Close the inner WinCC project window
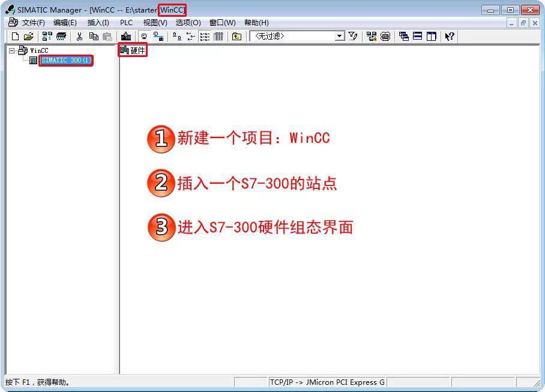Viewport: 545px width, 392px height. click(535, 23)
